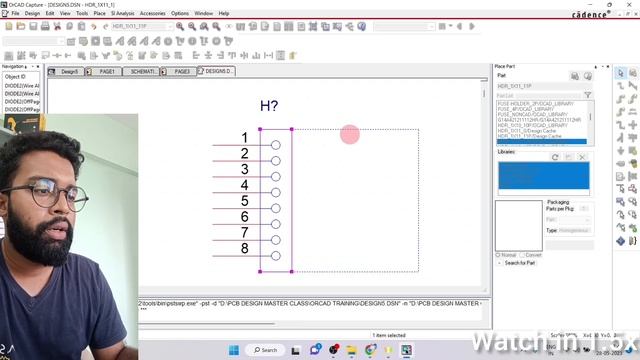Click the session log horizontal scrollbar

pos(207,324)
